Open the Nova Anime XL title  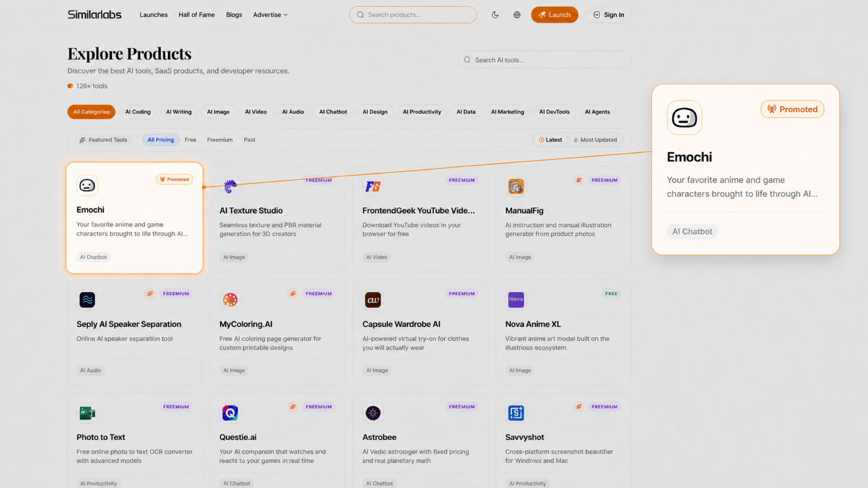[x=533, y=324]
